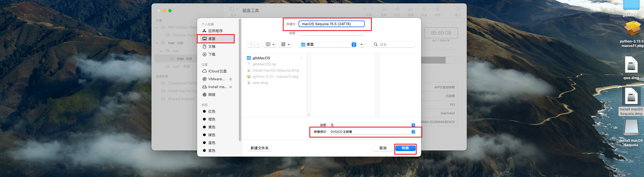Viewport: 644px width, 177px height.
Task: Go forward with the right arrow button
Action: coord(258,44)
